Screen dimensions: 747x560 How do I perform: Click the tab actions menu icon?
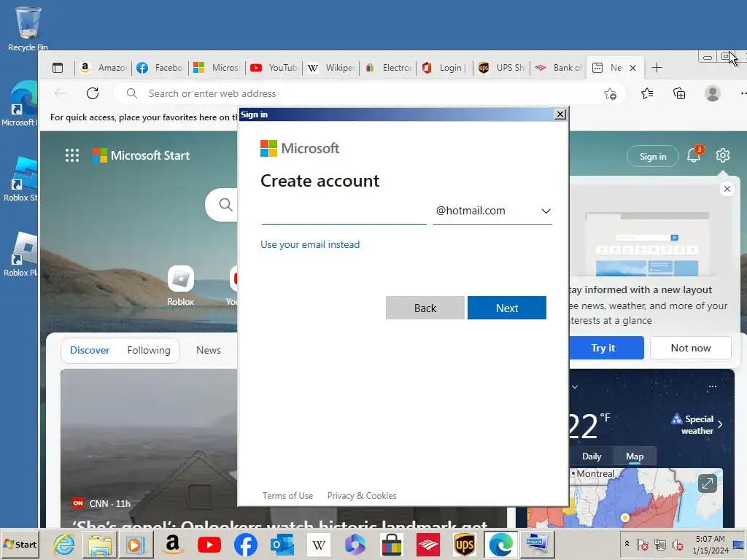[58, 68]
